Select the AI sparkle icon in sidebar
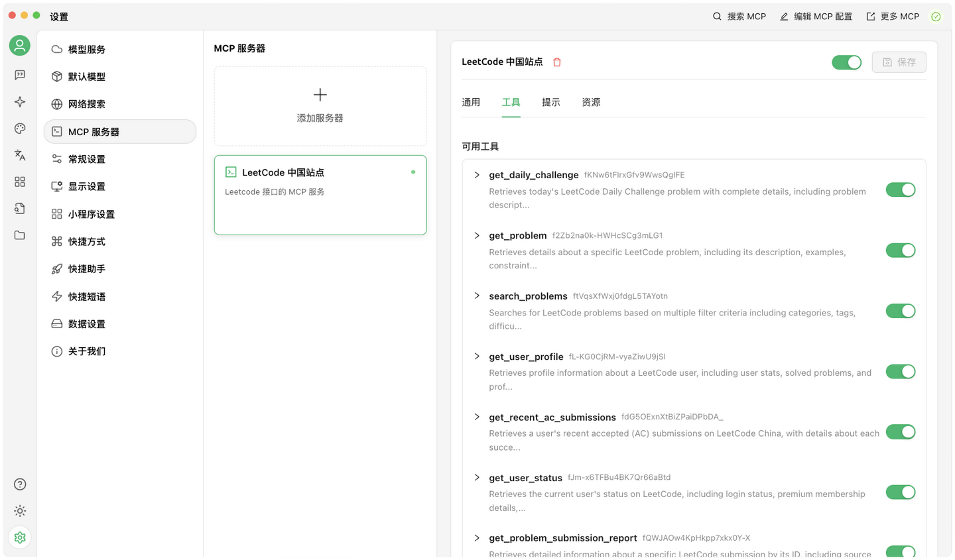Viewport: 955px width, 560px height. click(x=19, y=101)
